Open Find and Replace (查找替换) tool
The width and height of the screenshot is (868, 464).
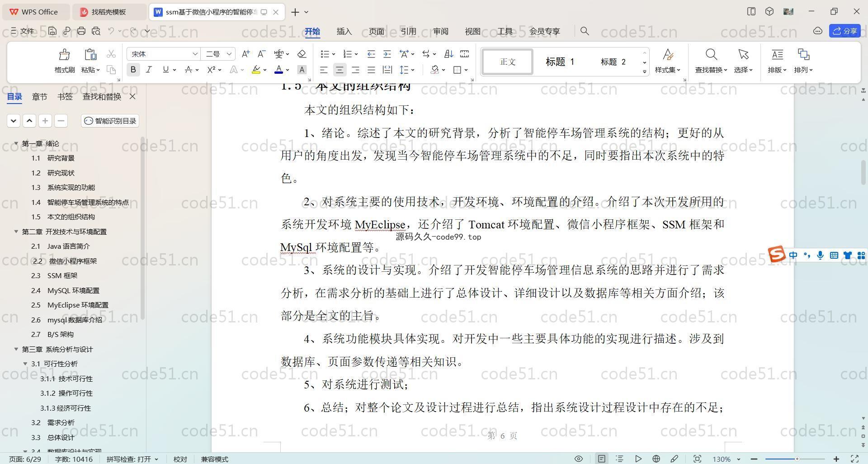click(x=711, y=61)
